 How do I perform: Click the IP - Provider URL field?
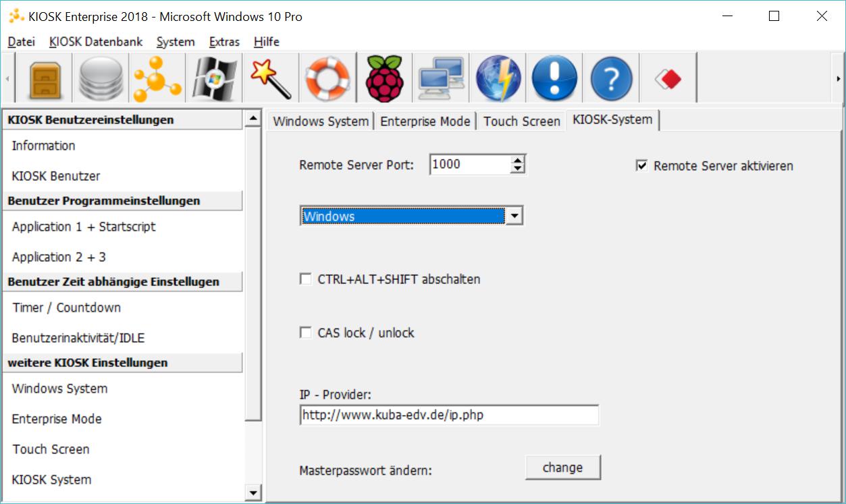[x=449, y=415]
